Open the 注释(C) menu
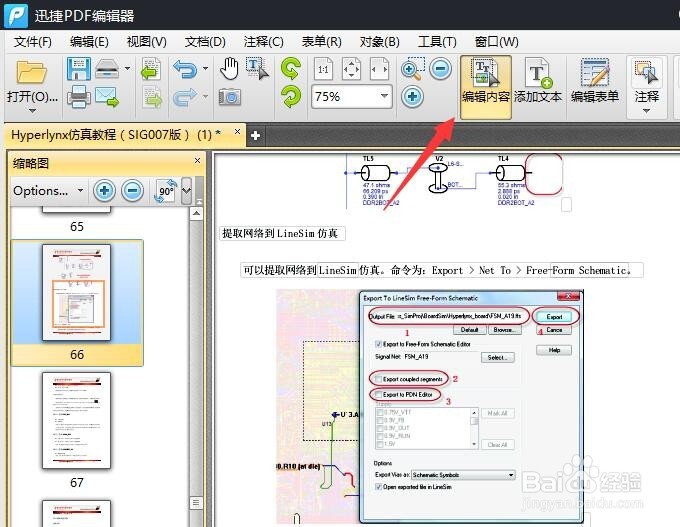Viewport: 680px width, 527px height. tap(264, 42)
